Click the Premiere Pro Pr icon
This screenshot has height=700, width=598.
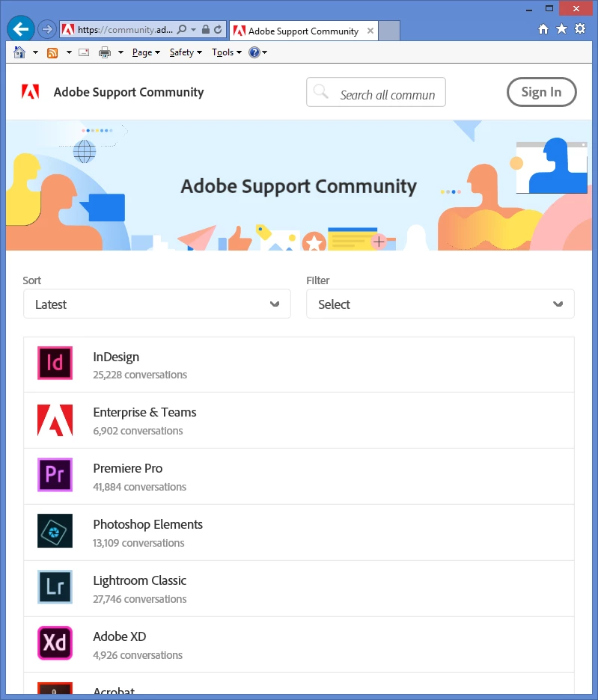pos(55,475)
